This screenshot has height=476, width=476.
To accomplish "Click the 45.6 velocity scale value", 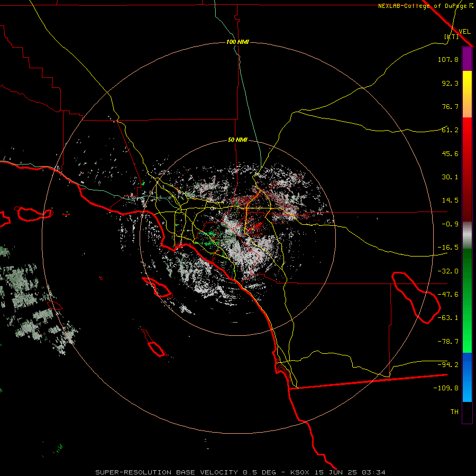I will pos(450,153).
